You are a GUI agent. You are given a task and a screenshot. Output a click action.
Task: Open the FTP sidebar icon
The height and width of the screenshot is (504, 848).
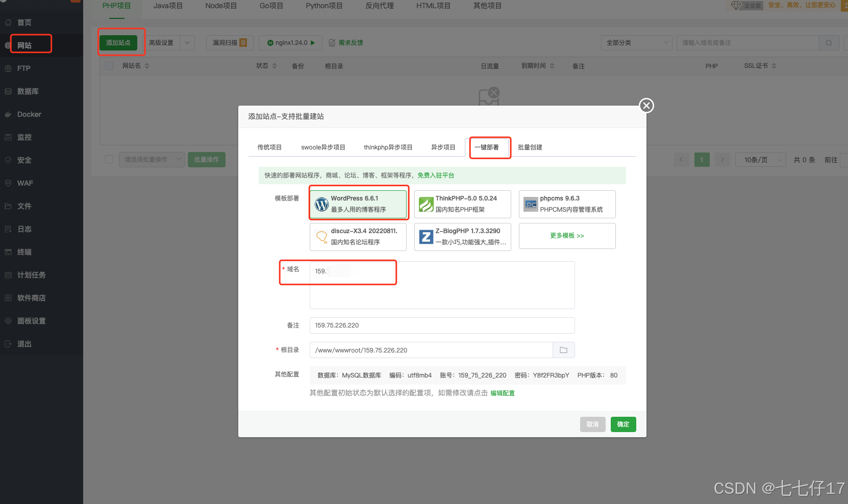pos(8,68)
